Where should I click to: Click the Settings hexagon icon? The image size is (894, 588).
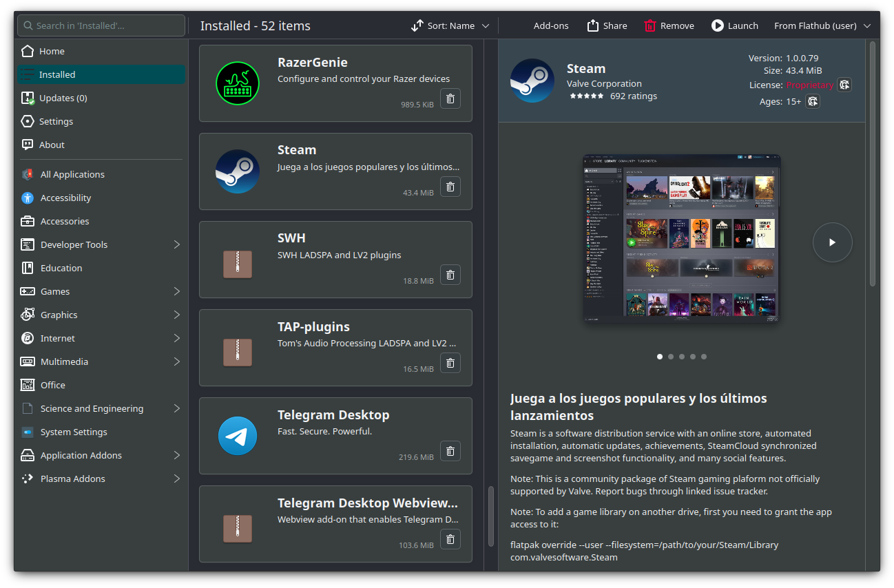pos(28,121)
